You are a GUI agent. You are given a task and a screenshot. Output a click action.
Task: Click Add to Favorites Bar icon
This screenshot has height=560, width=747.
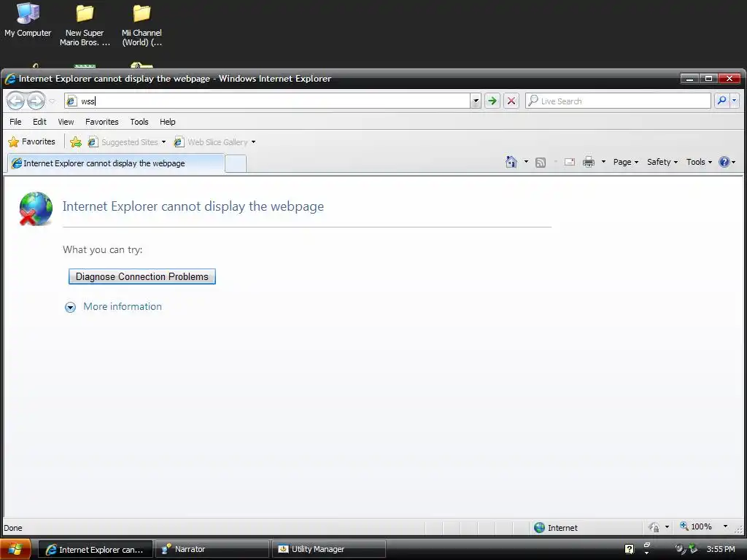[x=76, y=142]
